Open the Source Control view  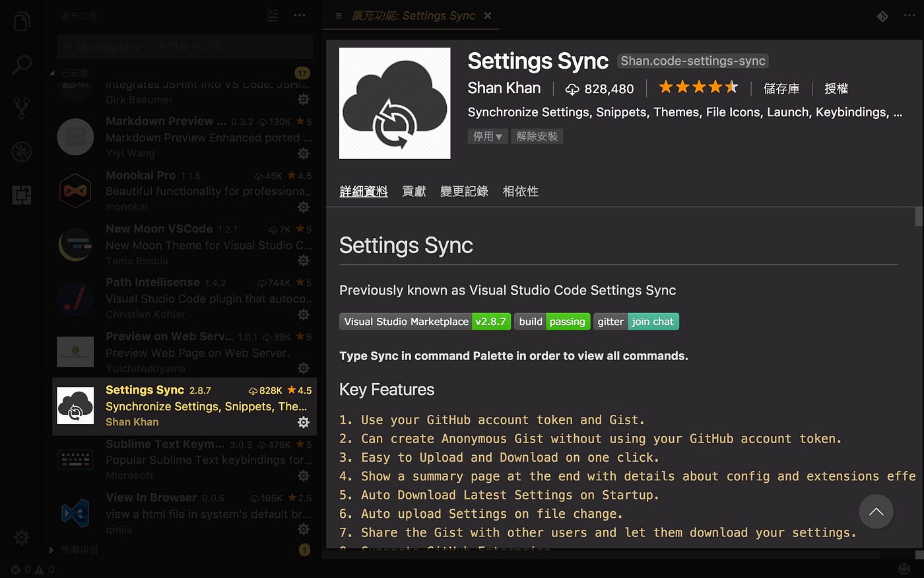tap(22, 108)
